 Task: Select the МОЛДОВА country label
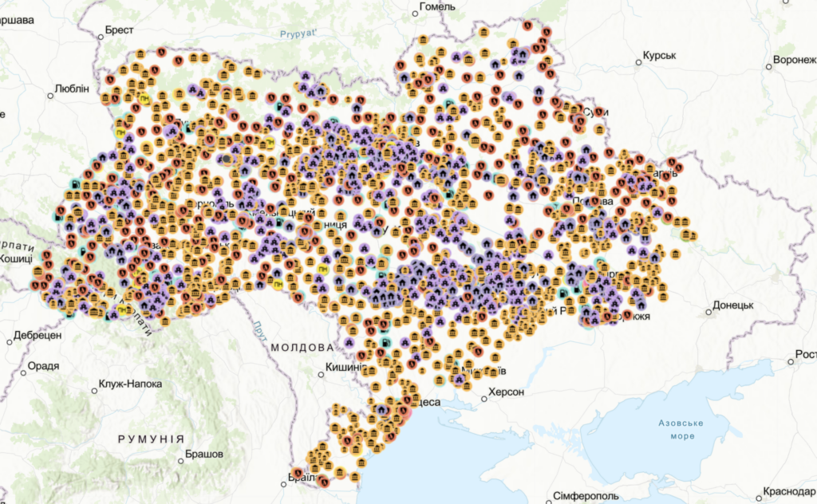302,347
